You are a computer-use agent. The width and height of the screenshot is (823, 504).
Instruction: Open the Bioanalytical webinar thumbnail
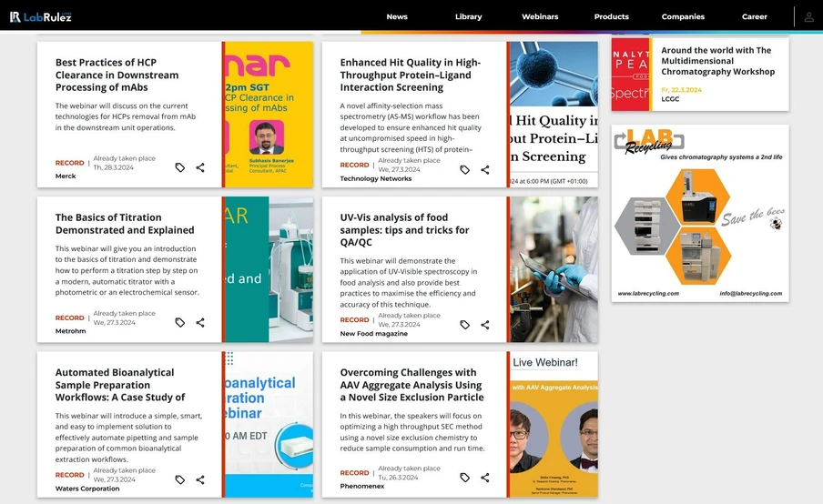click(268, 424)
